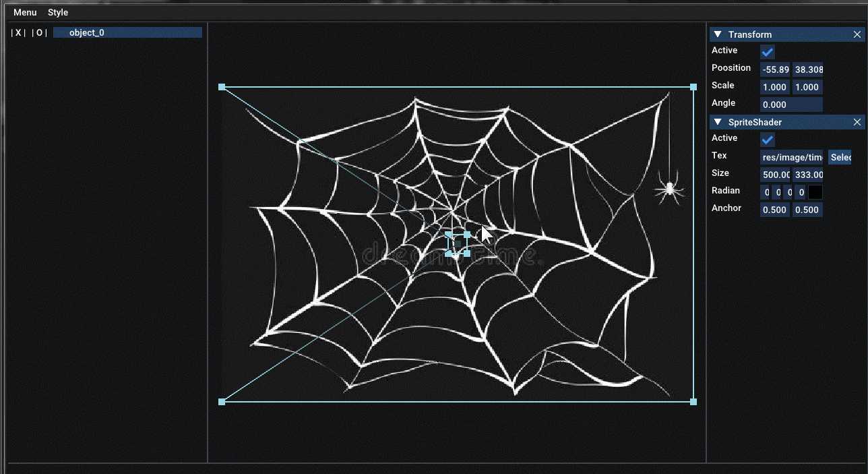The image size is (868, 474).
Task: Remove the SpriteShader component with its X
Action: 857,122
